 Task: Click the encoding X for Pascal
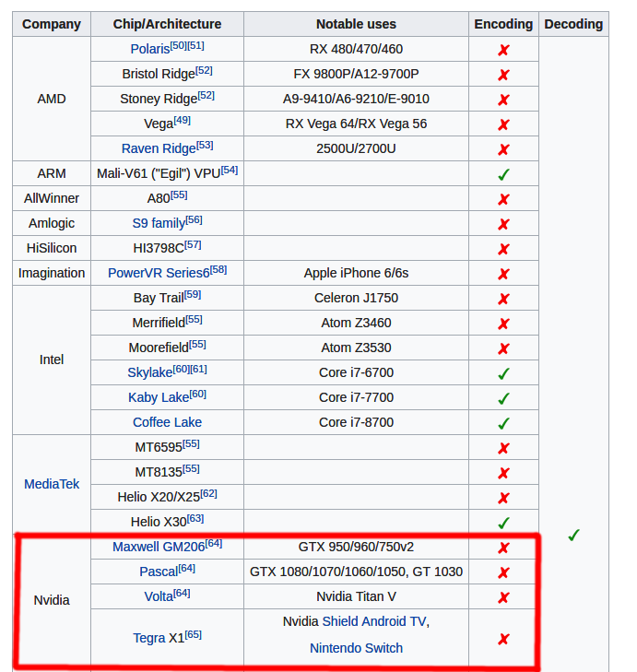503,572
